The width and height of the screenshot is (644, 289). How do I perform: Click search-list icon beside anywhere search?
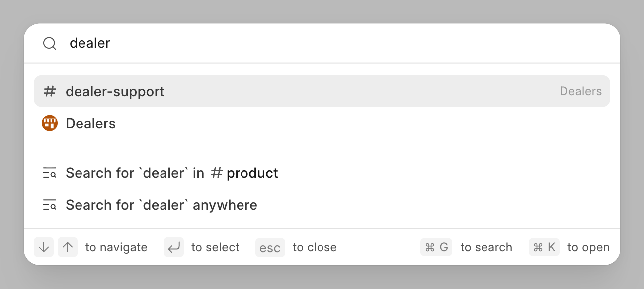click(50, 205)
